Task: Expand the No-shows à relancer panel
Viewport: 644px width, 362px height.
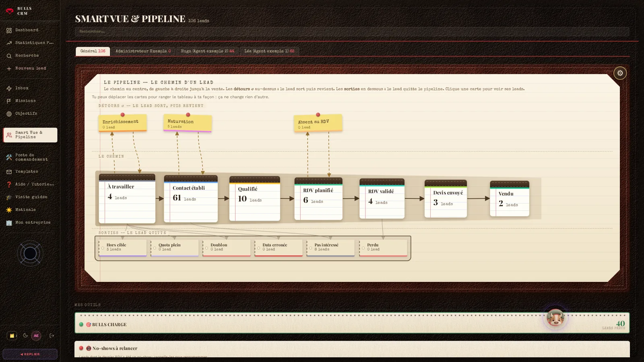Action: (352, 349)
